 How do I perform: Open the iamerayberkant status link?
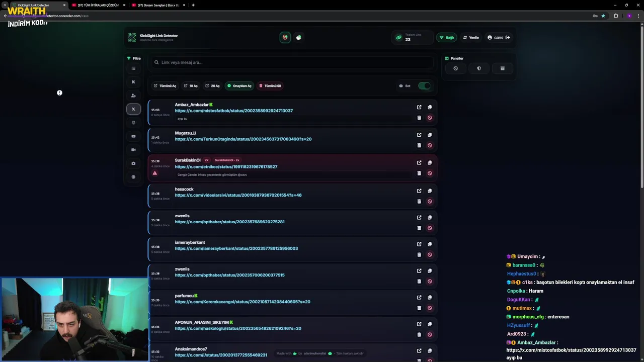tap(236, 248)
